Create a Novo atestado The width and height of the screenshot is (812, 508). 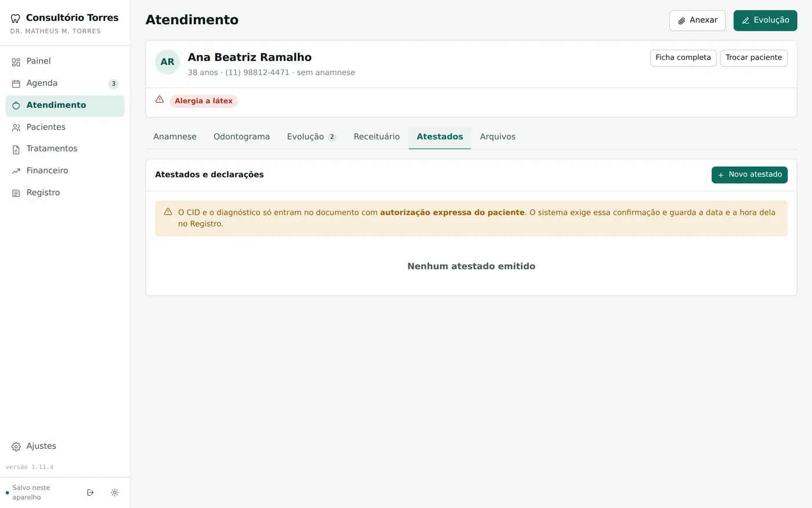click(749, 175)
